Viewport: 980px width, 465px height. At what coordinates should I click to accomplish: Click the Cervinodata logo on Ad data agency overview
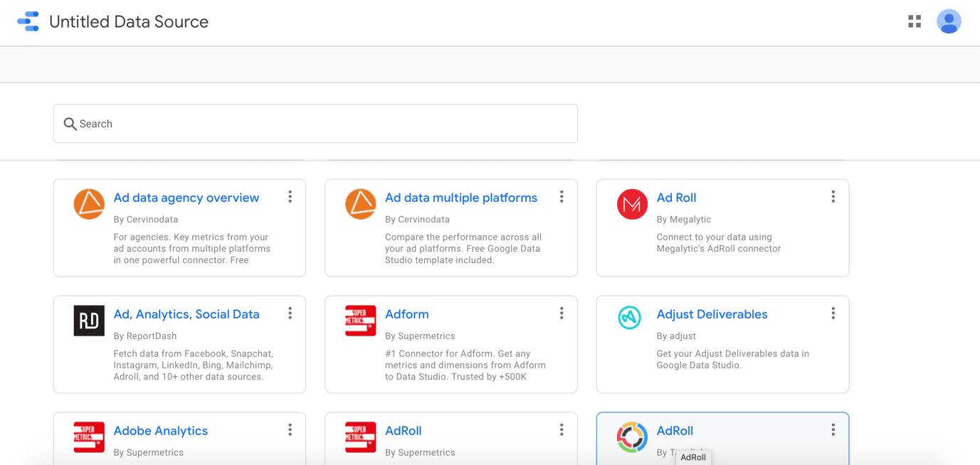89,204
